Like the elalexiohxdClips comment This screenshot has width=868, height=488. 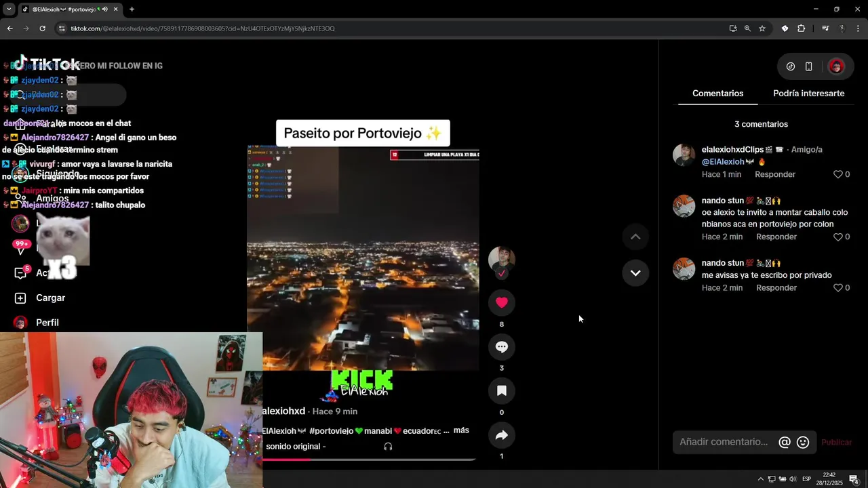click(838, 174)
